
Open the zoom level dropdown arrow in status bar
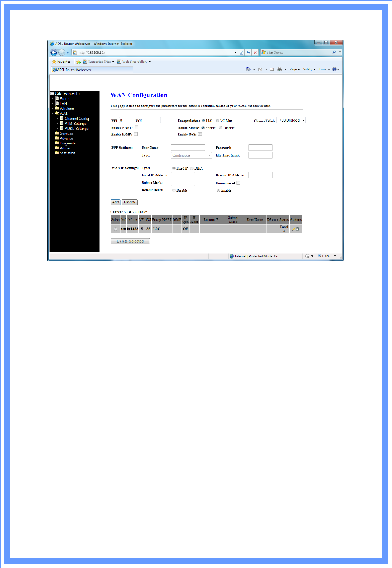335,256
